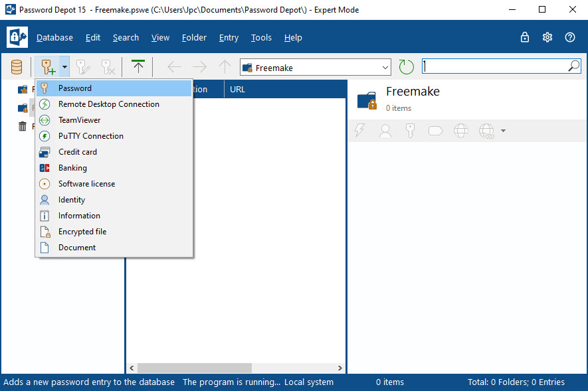Open the Tools menu

pos(261,37)
